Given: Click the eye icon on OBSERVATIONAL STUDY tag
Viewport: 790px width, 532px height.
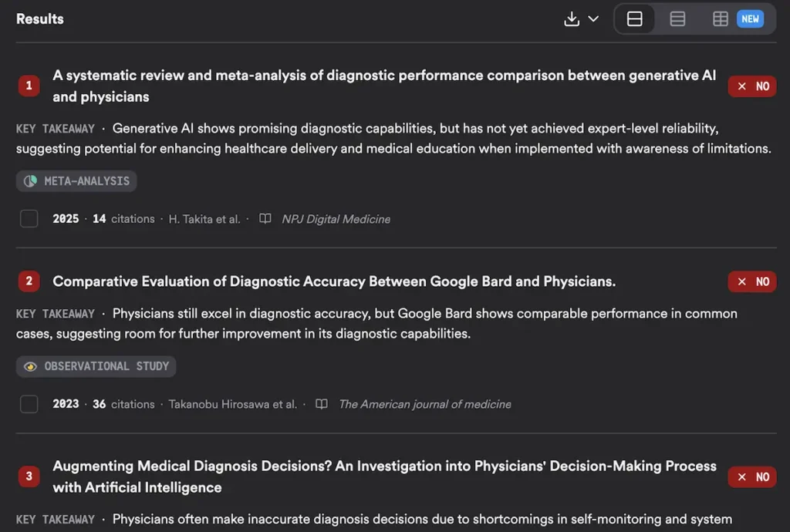Looking at the screenshot, I should click(x=31, y=366).
